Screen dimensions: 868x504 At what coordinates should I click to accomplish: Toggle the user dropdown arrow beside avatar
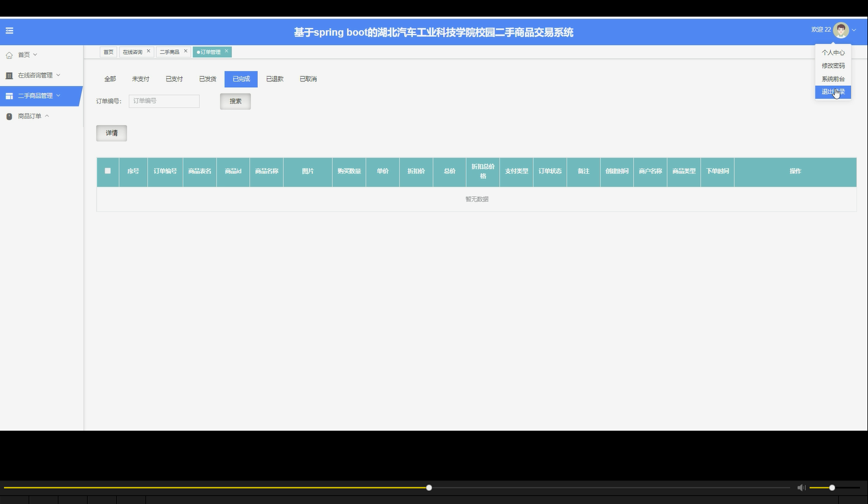pos(854,30)
